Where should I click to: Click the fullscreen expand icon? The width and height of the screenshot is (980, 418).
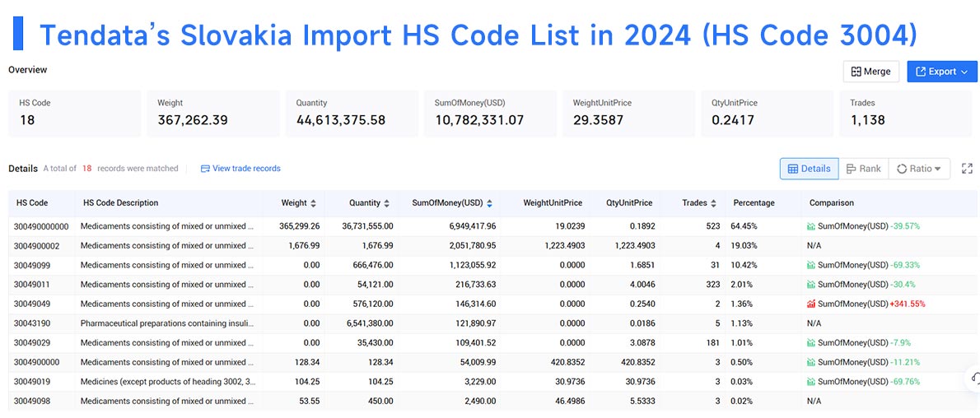coord(967,168)
